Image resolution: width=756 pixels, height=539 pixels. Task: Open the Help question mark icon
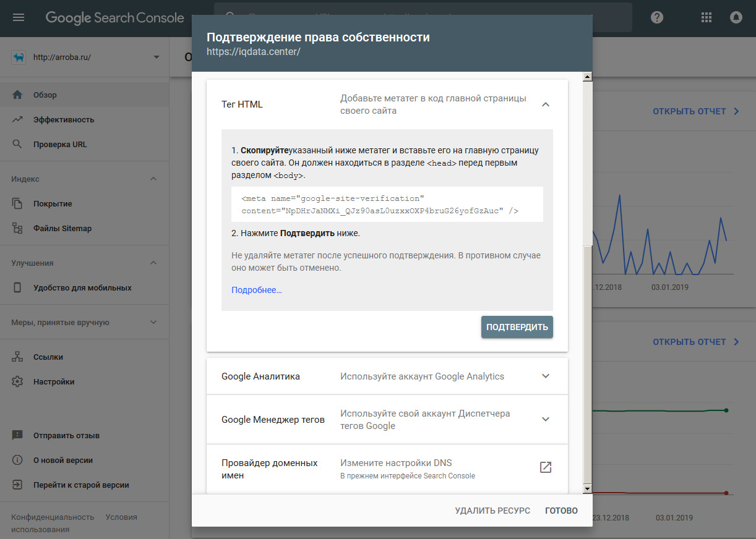click(657, 17)
